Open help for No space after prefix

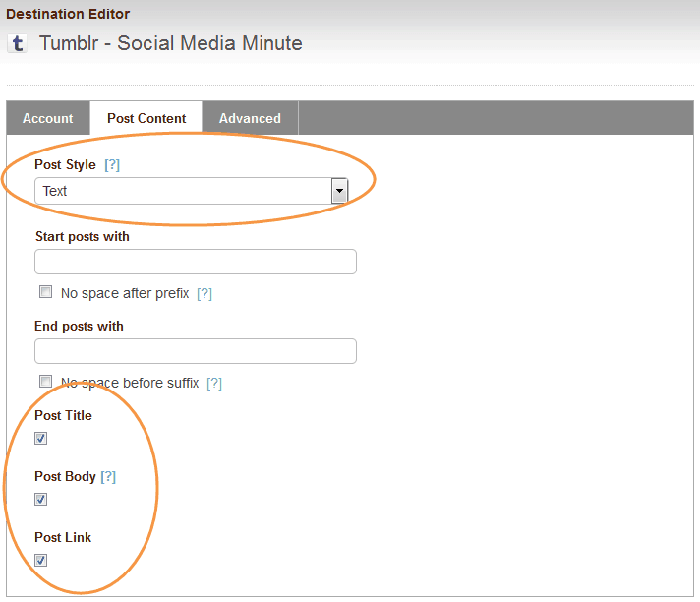(x=204, y=293)
